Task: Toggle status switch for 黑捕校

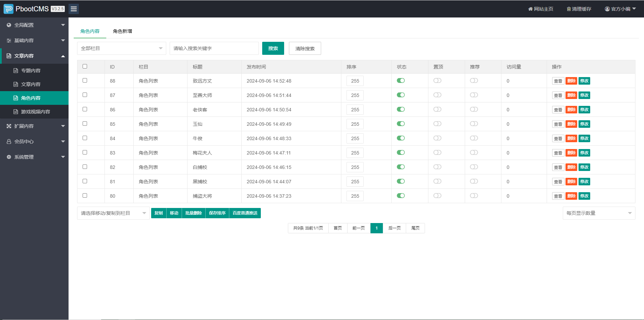Action: click(x=401, y=181)
